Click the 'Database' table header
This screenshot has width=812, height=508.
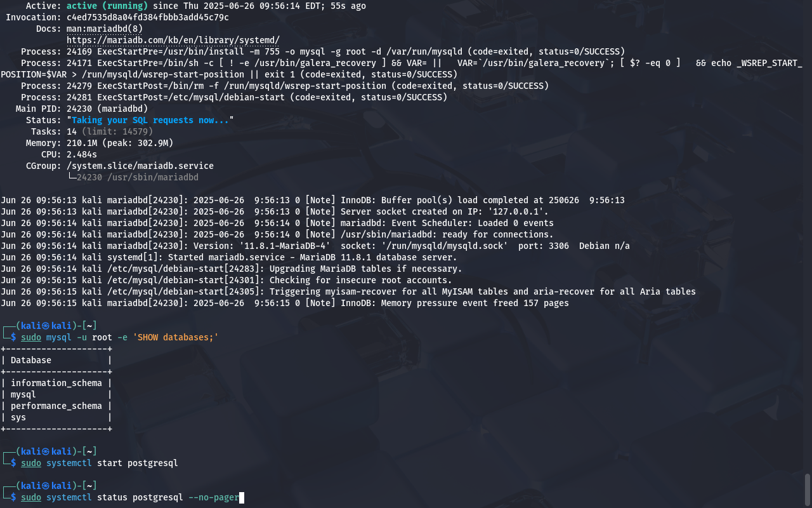[31, 360]
